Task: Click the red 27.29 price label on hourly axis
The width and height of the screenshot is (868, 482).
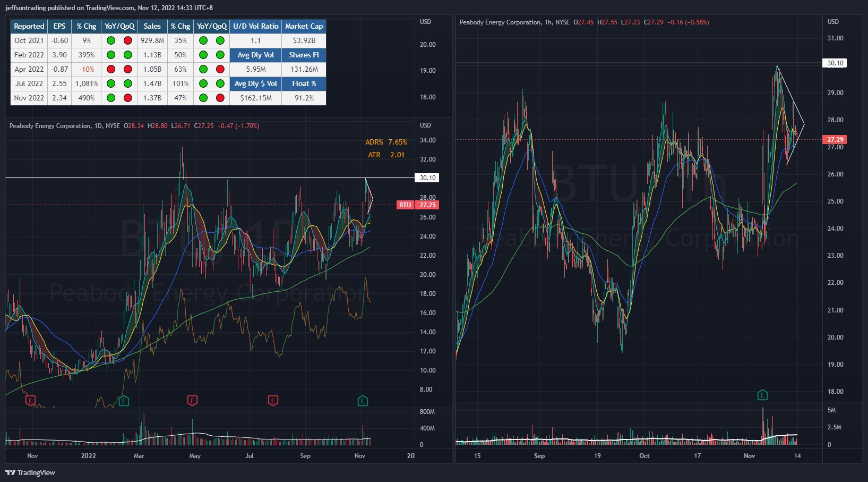Action: pyautogui.click(x=835, y=140)
